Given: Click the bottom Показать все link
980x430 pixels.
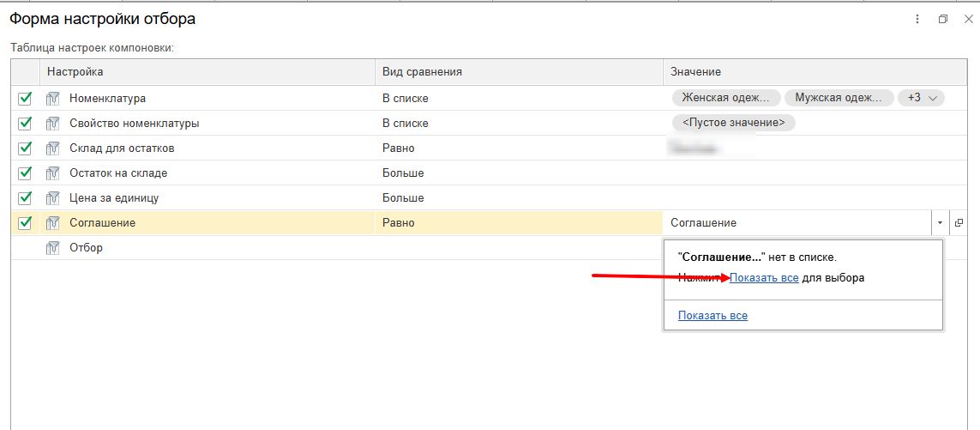Looking at the screenshot, I should coord(712,315).
